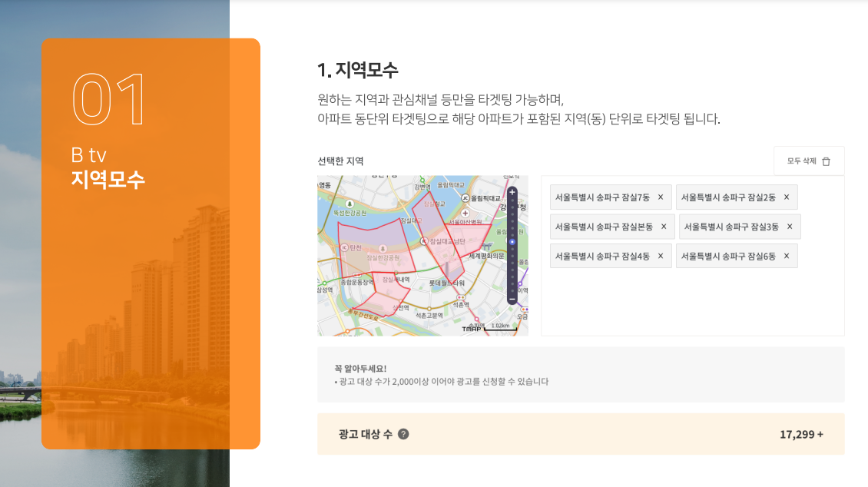The height and width of the screenshot is (487, 868).
Task: Zoom in the map with plus button
Action: click(512, 192)
